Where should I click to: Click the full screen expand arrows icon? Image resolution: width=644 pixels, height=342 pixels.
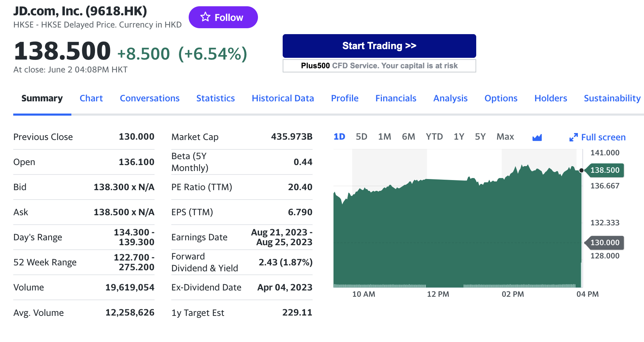(x=573, y=138)
